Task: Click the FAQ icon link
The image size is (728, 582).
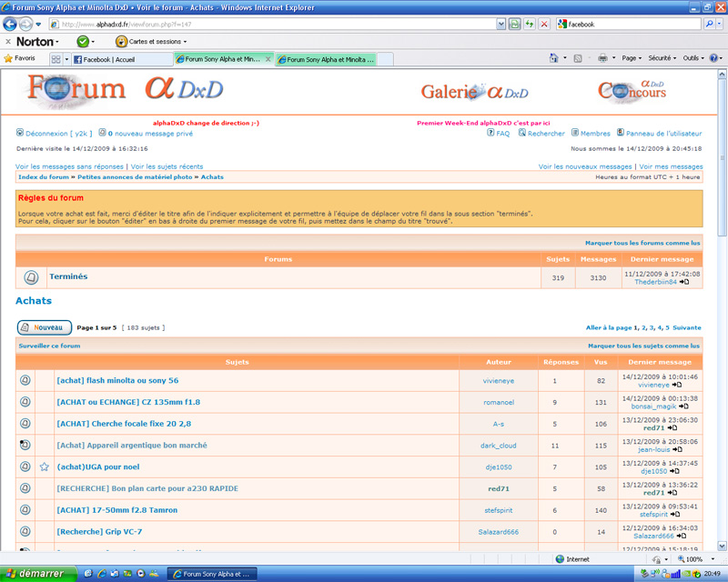Action: (x=491, y=133)
